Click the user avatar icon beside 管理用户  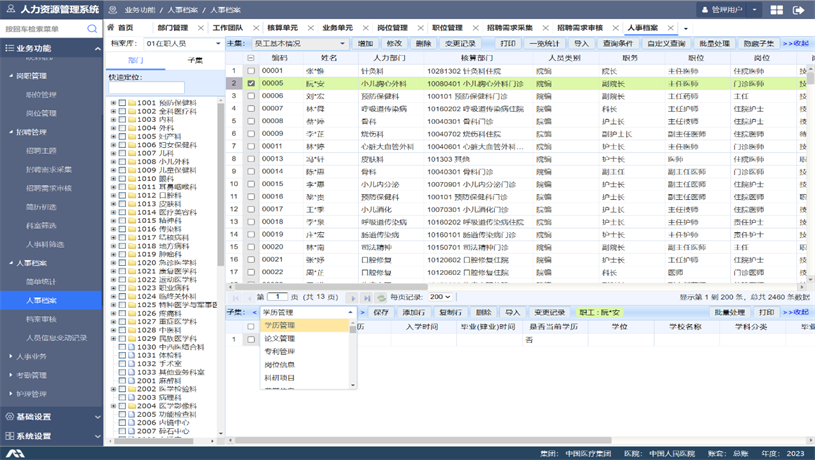coord(705,10)
